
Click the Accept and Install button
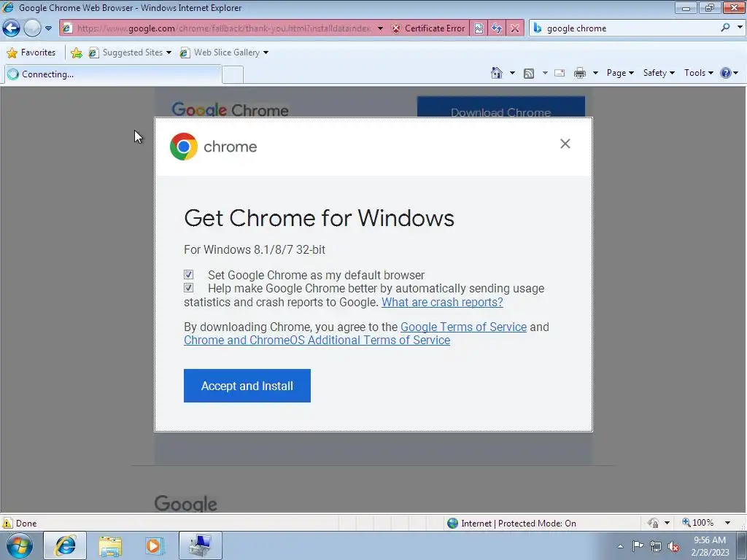[x=247, y=386]
